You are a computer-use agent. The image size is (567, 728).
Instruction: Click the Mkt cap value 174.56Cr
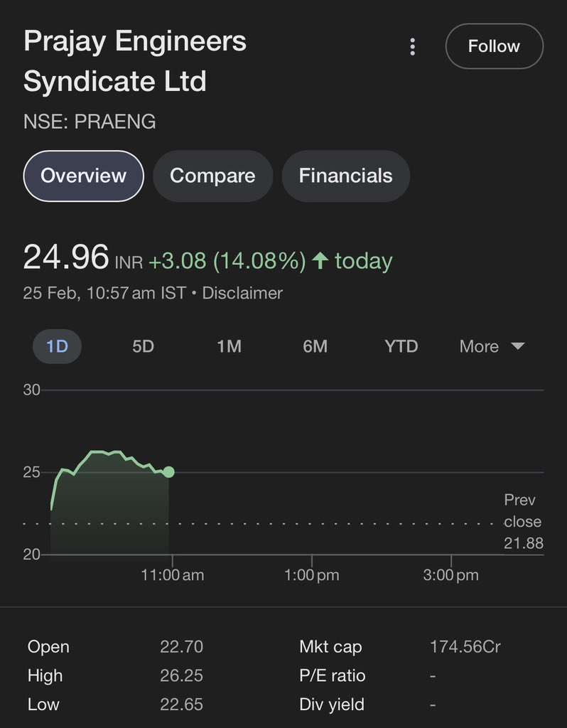click(465, 647)
